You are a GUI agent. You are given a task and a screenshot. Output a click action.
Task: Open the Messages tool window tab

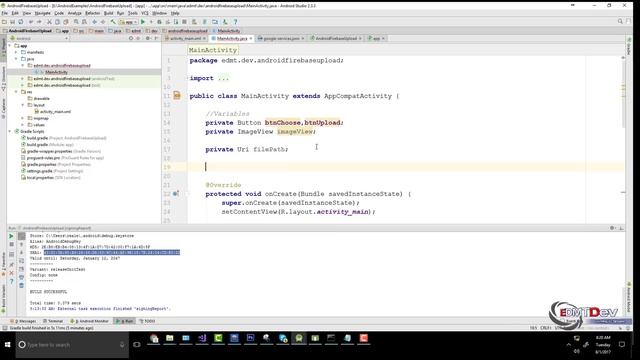coord(24,321)
